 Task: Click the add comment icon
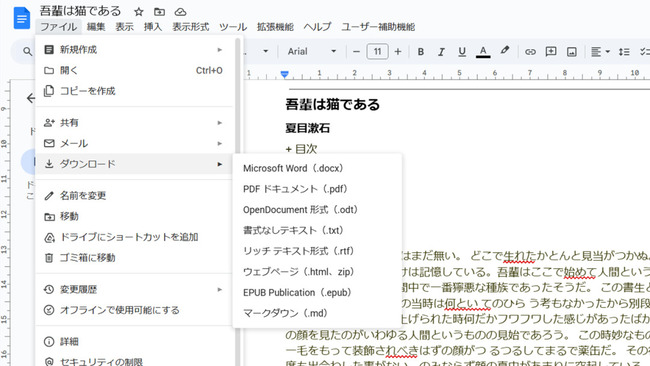tap(551, 52)
